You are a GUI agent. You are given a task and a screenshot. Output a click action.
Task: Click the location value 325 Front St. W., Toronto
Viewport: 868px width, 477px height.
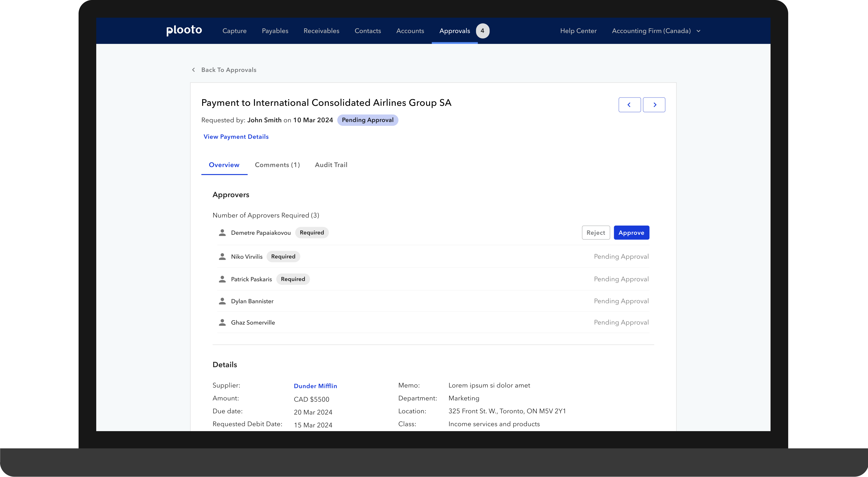coord(507,411)
